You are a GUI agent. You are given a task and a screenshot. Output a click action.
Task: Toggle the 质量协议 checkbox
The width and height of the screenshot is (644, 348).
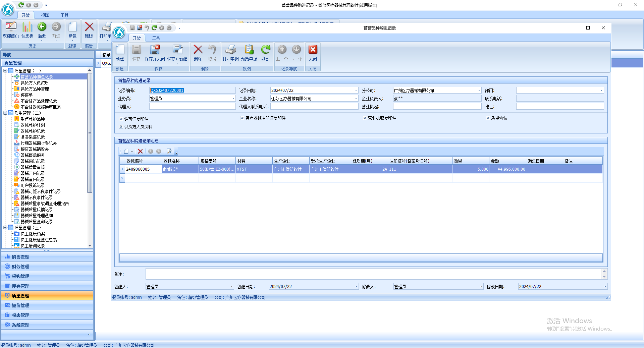[x=488, y=118]
